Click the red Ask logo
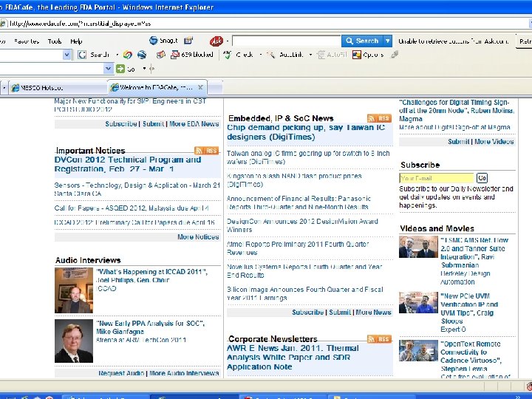The image size is (532, 399). click(x=216, y=41)
